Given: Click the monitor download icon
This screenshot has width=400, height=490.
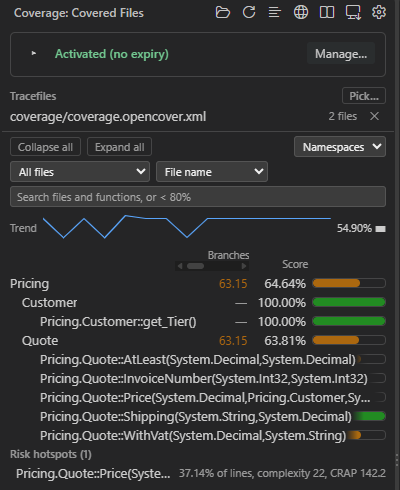Looking at the screenshot, I should [x=353, y=13].
